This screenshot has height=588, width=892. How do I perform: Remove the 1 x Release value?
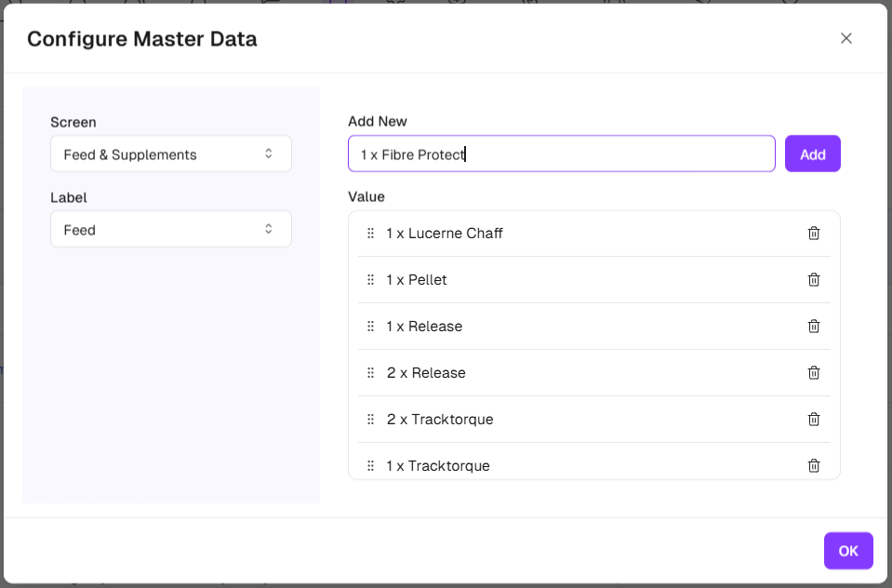(813, 327)
